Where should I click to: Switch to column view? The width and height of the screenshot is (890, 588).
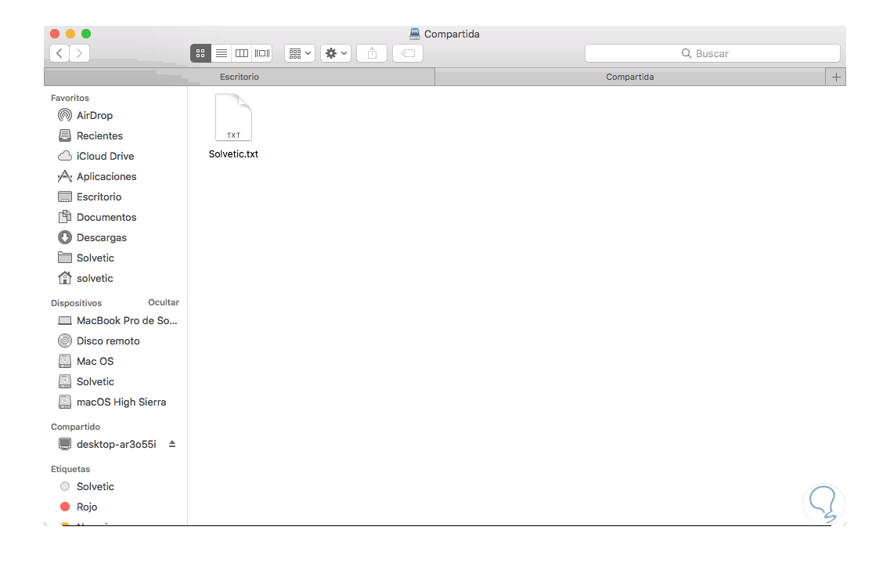[x=242, y=53]
